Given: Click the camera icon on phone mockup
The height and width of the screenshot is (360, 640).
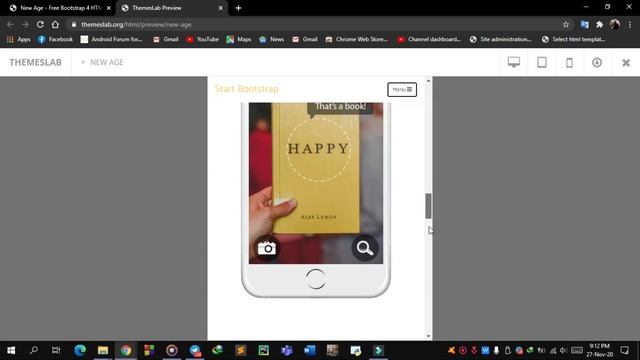Looking at the screenshot, I should pyautogui.click(x=267, y=248).
